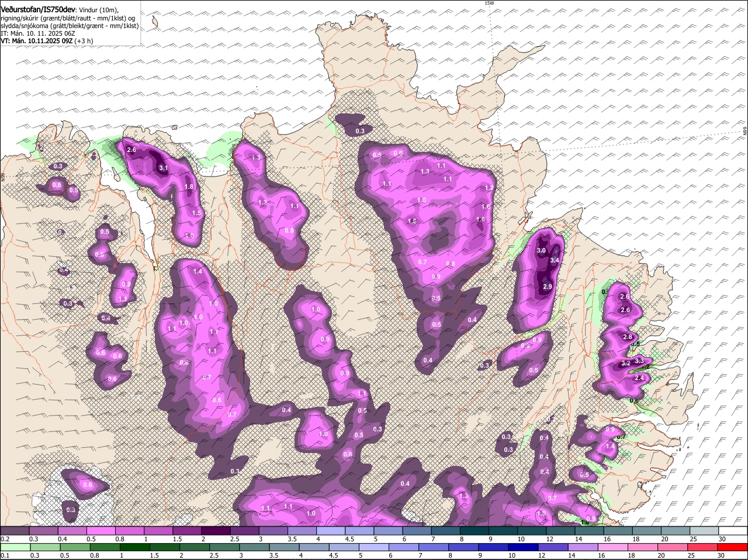
Task: Select lower legend swatch between 0.8 and 1
Action: point(106,547)
